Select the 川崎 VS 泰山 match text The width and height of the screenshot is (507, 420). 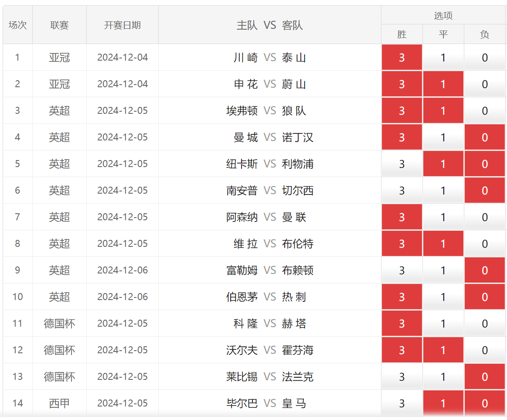tap(270, 58)
